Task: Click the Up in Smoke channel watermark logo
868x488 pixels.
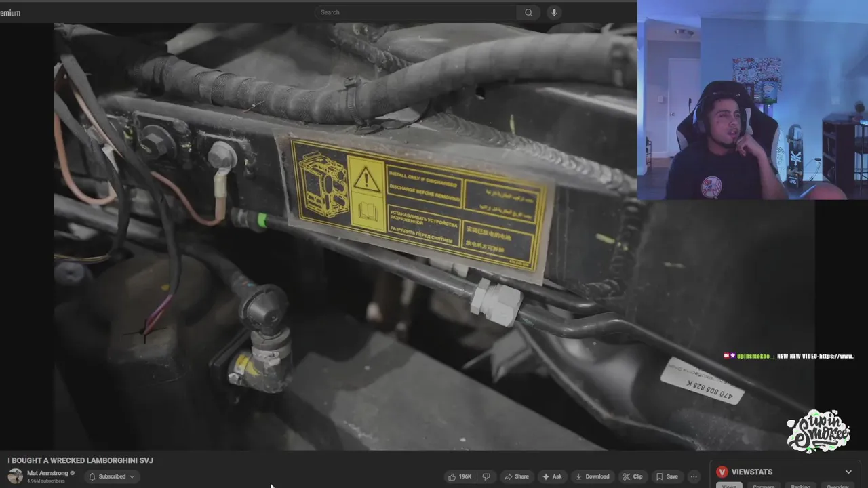Action: click(x=818, y=431)
